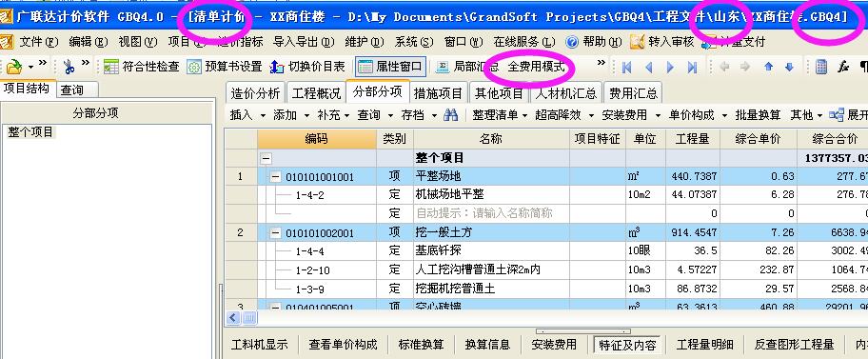Open the 视图(V) menu
The image size is (868, 359).
pos(138,42)
